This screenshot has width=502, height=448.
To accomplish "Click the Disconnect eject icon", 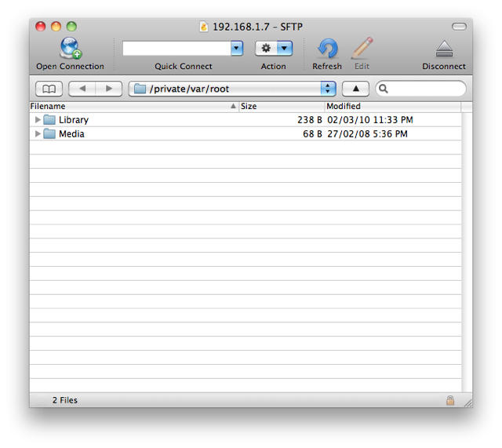I will pyautogui.click(x=445, y=49).
